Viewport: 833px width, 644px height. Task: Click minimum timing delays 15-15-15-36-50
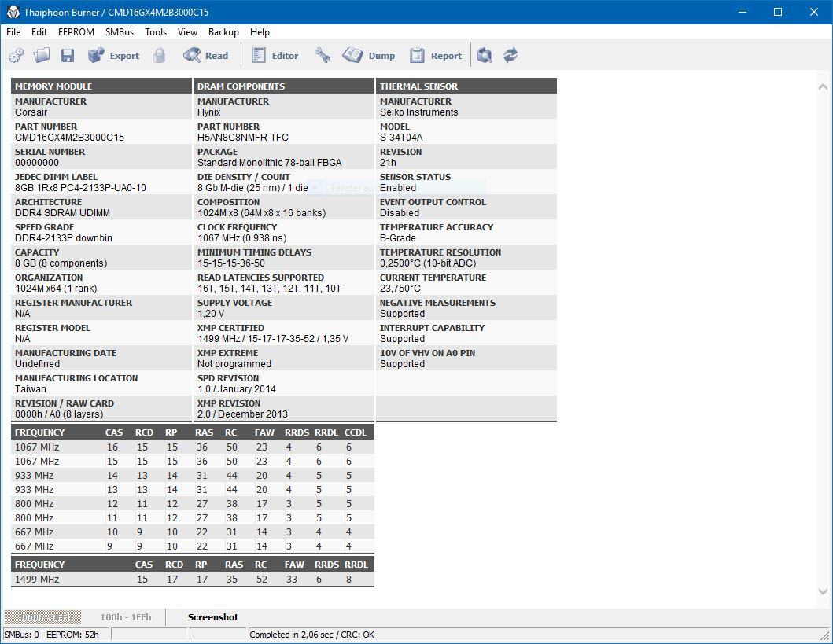[231, 263]
